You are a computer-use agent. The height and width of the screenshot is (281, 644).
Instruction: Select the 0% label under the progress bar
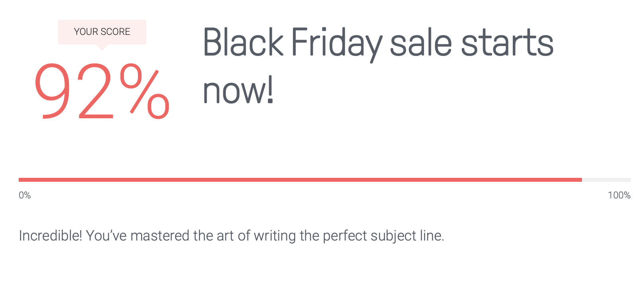[x=24, y=195]
